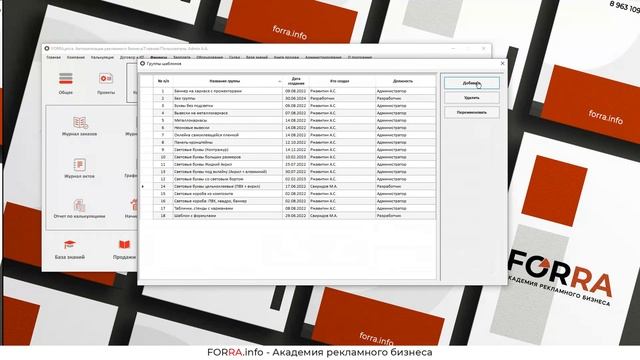Close the Группы шаблонов dialog
Viewport: 640px width, 360px height.
tap(502, 63)
